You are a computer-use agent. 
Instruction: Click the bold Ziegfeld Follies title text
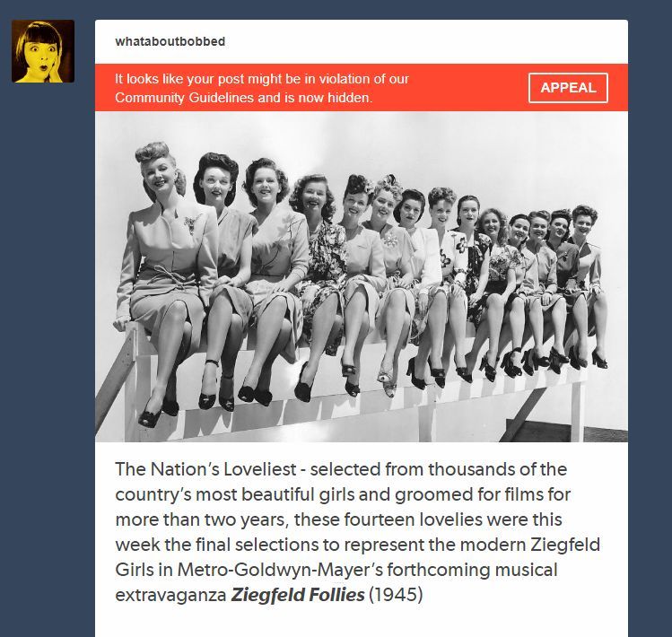[x=298, y=595]
